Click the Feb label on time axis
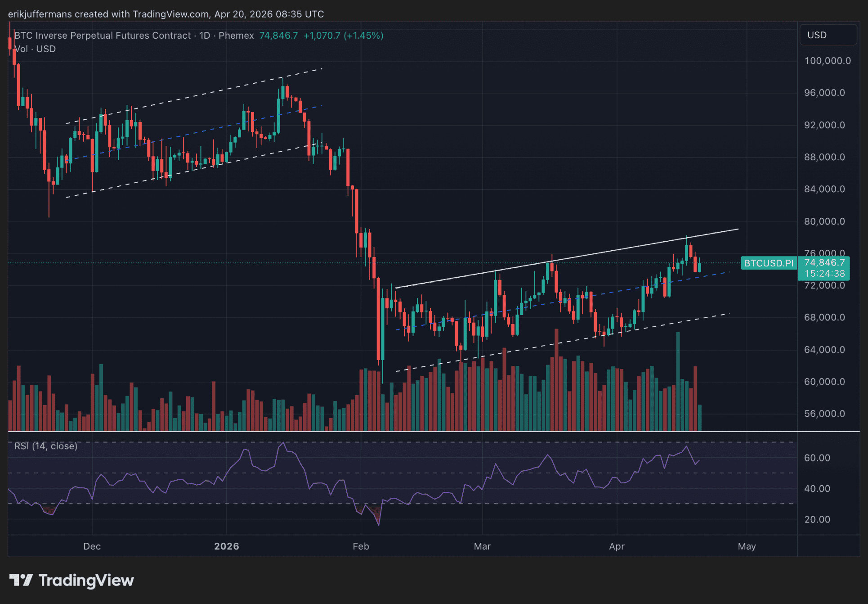 coord(361,546)
